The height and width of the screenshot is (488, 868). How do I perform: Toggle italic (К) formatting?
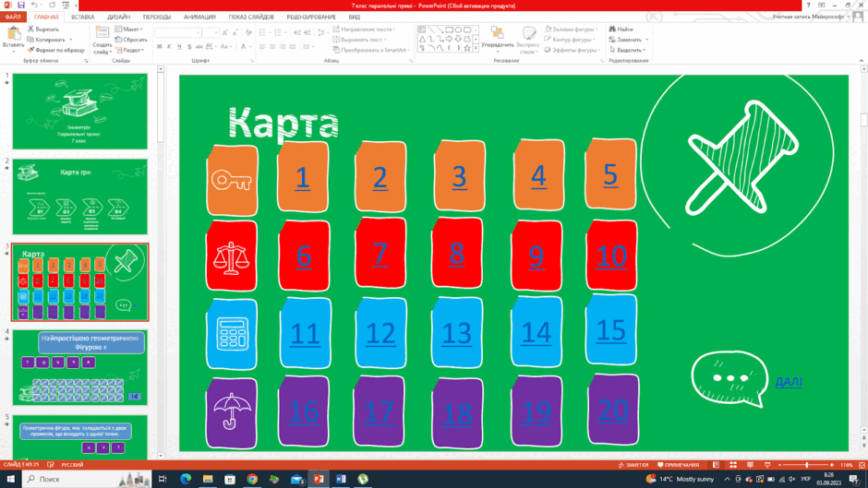click(x=169, y=47)
